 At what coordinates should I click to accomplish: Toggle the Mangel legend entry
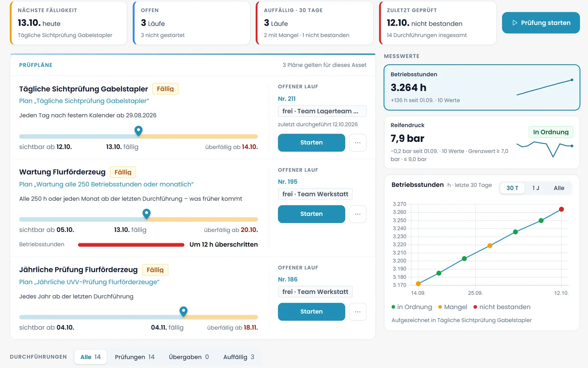pyautogui.click(x=452, y=307)
